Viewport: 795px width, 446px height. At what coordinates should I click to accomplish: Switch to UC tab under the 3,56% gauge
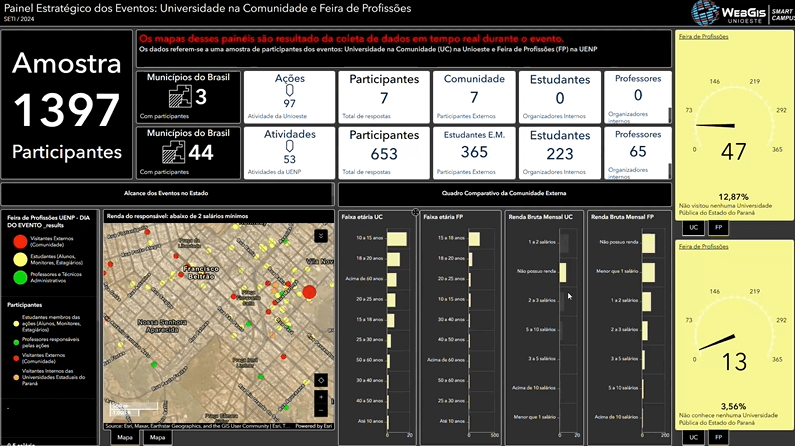point(694,437)
